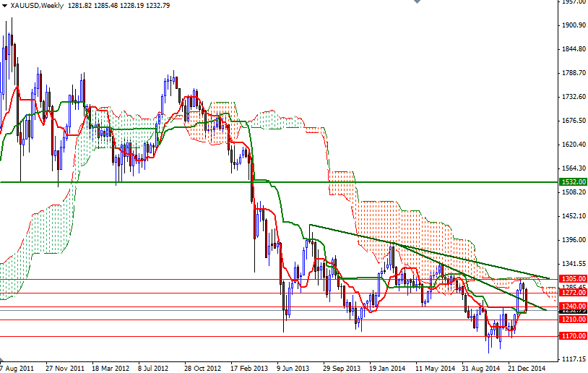The image size is (588, 373).
Task: Select the 19 Jan 2014 date label
Action: click(x=387, y=367)
